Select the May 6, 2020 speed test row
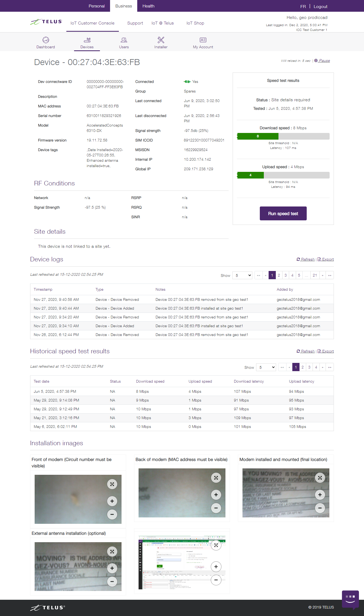 coord(182,427)
